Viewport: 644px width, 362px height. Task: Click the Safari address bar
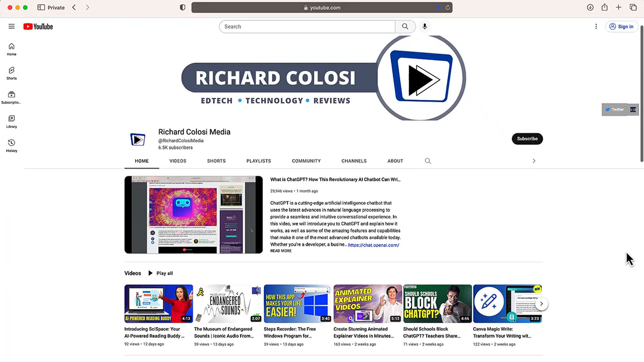pos(322,7)
